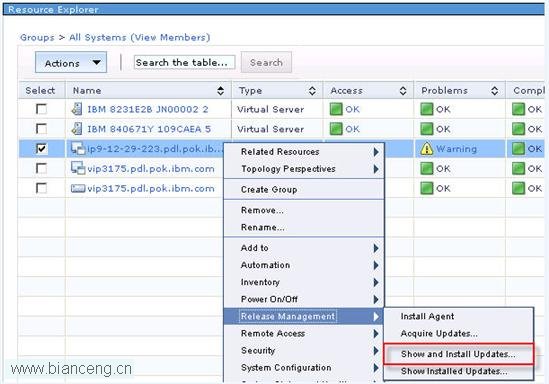The width and height of the screenshot is (549, 384).
Task: Expand the Power On/Off submenu
Action: pos(304,299)
